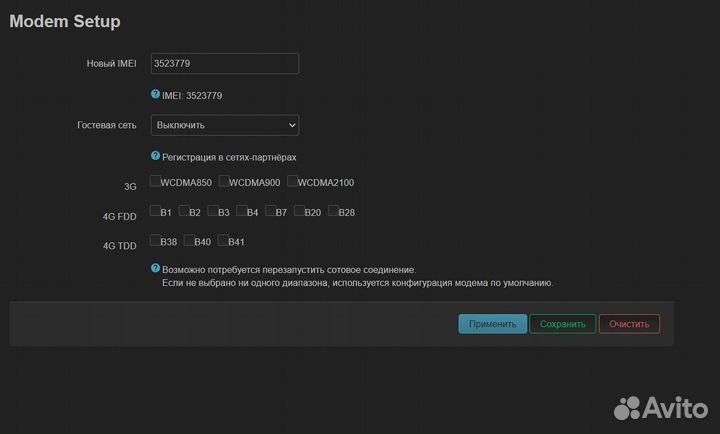
Task: Enable the WCDMA850 checkbox
Action: (x=155, y=181)
